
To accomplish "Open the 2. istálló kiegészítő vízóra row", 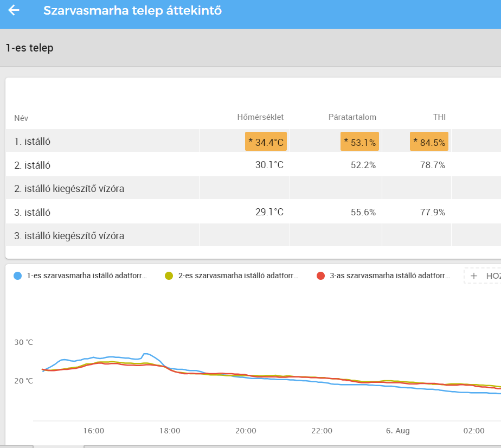I will coord(253,189).
